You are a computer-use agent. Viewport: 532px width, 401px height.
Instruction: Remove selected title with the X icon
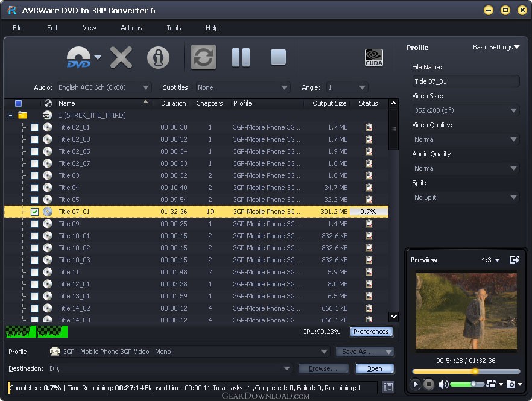pyautogui.click(x=121, y=58)
